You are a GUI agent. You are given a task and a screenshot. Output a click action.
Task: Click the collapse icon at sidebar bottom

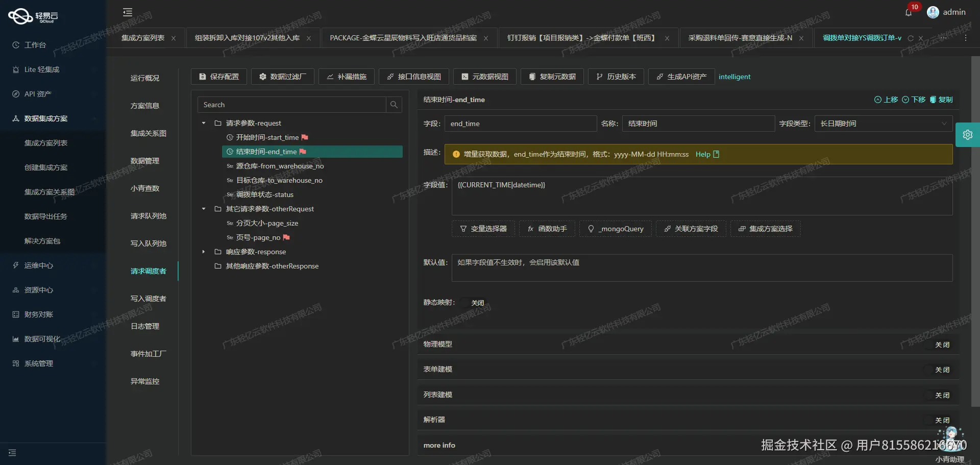click(12, 453)
